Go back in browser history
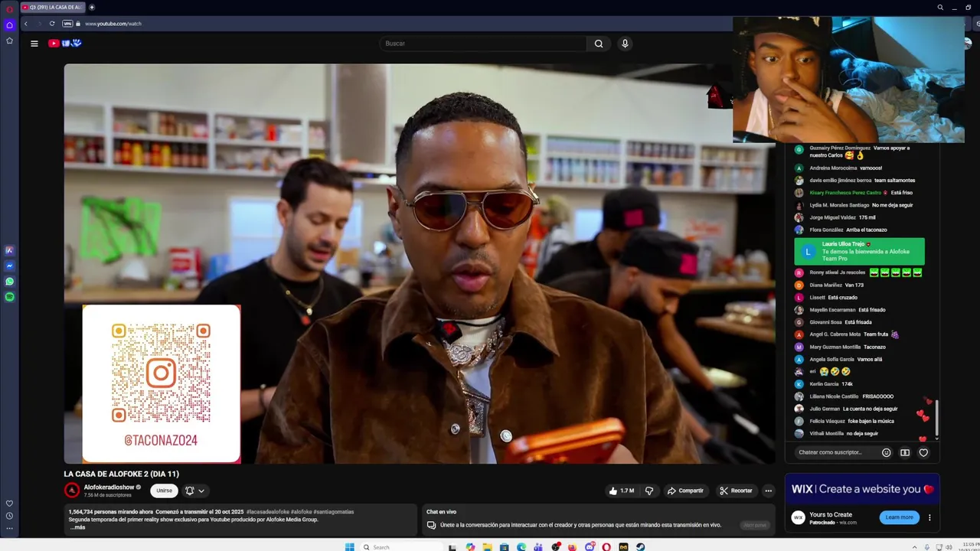The height and width of the screenshot is (551, 980). [25, 24]
